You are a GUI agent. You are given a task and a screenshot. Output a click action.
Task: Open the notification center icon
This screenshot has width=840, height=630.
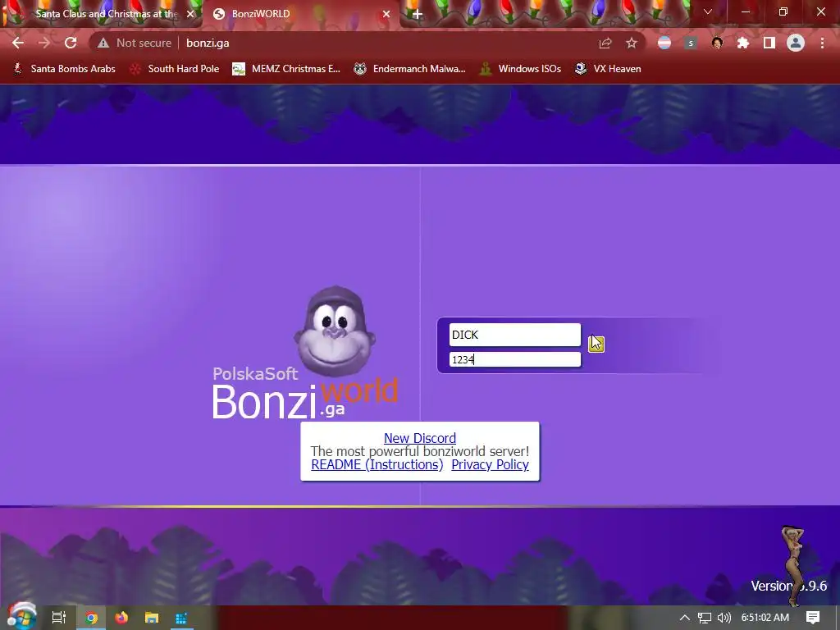(x=813, y=618)
